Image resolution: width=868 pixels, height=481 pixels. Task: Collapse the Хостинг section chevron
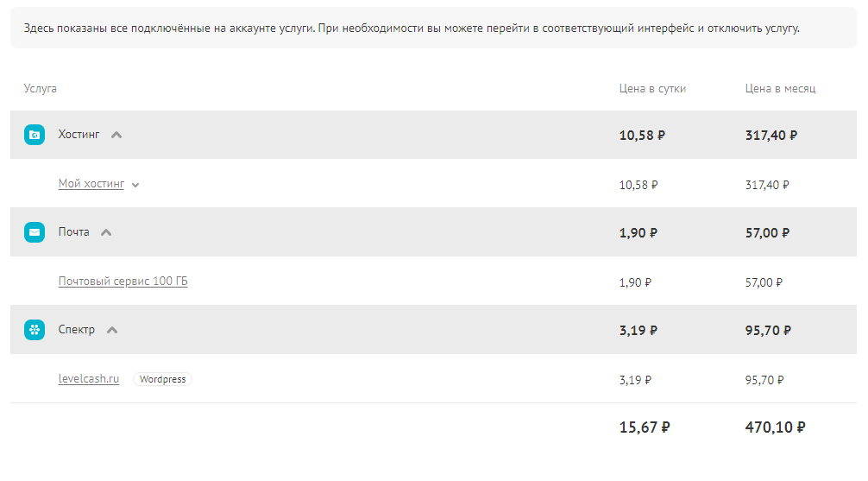116,135
